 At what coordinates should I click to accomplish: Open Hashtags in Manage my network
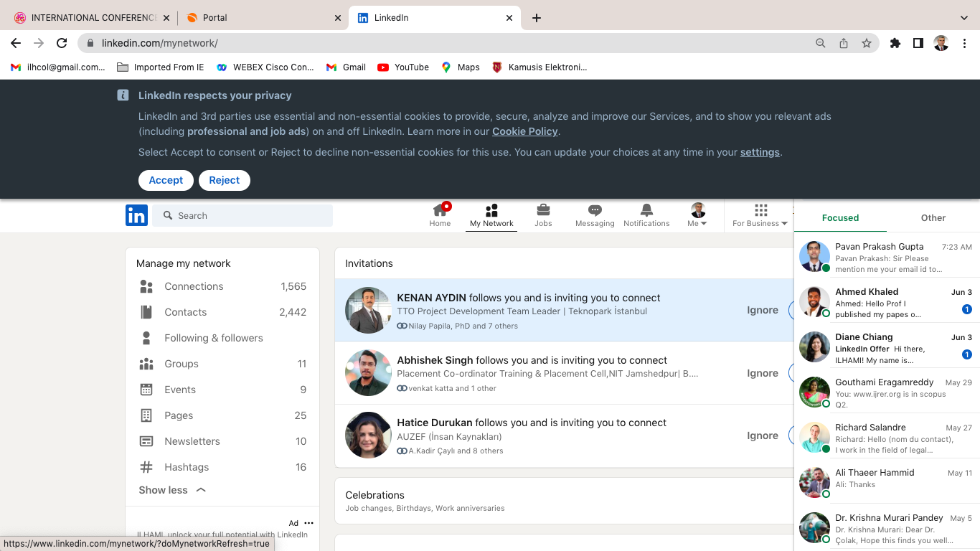pos(222,467)
